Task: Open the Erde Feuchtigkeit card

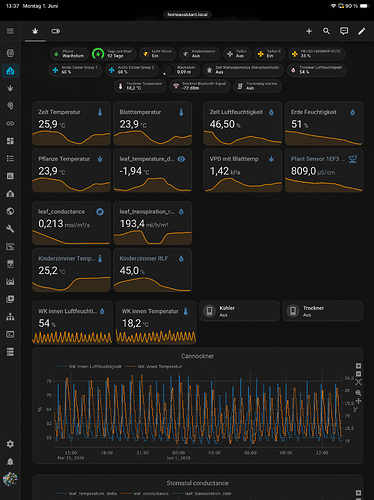Action: click(324, 124)
